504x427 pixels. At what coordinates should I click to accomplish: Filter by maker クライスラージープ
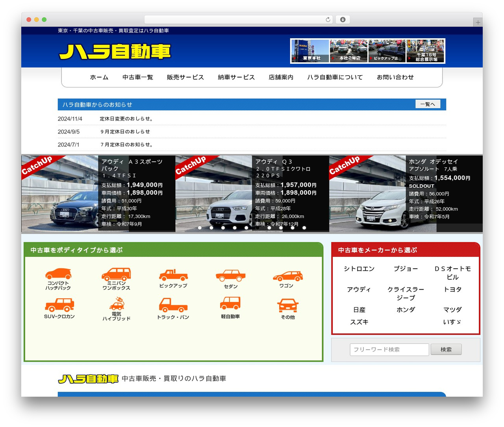[406, 293]
